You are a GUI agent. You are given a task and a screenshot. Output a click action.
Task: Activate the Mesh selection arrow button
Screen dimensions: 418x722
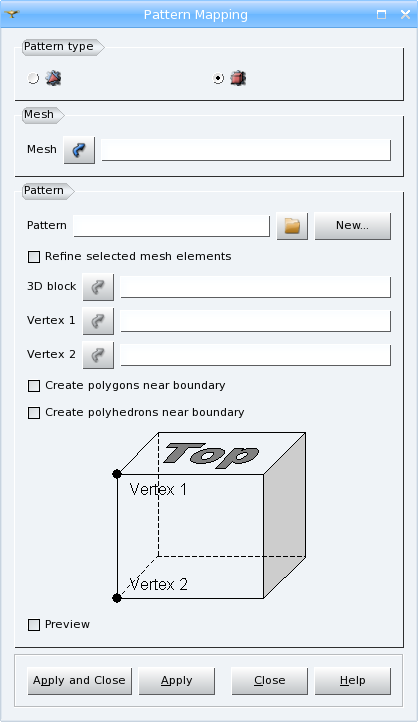tap(79, 150)
